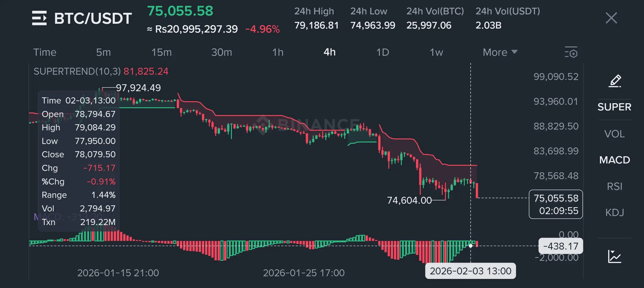Close the full-screen chart view
This screenshot has height=288, width=644.
[x=611, y=18]
